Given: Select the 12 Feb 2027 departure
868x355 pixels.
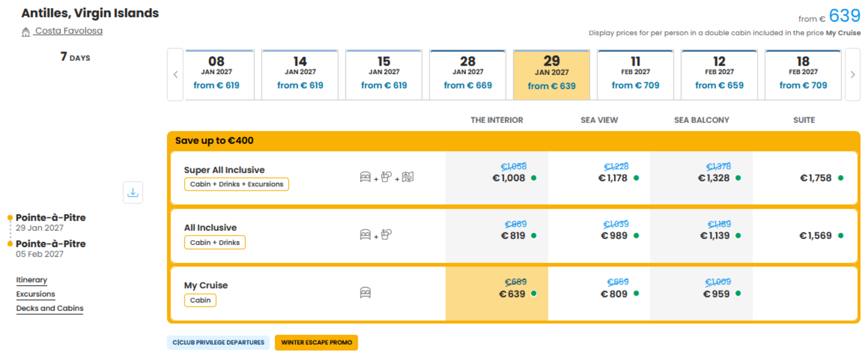Looking at the screenshot, I should pyautogui.click(x=719, y=75).
